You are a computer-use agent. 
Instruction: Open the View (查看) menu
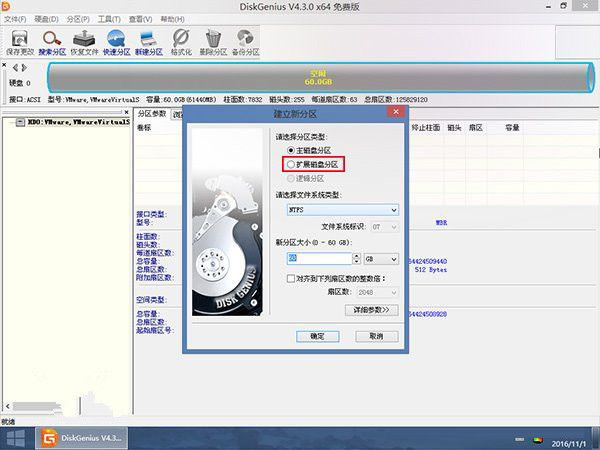click(140, 19)
